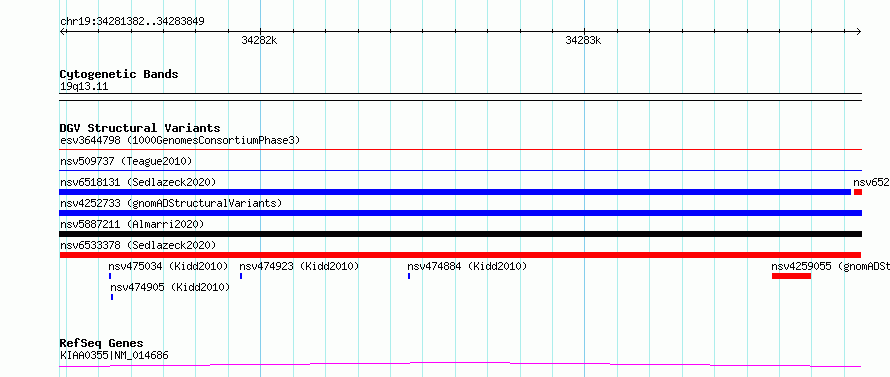This screenshot has height=377, width=890.
Task: Open the nsv475034 (Kidd2010) label
Action: (x=168, y=266)
